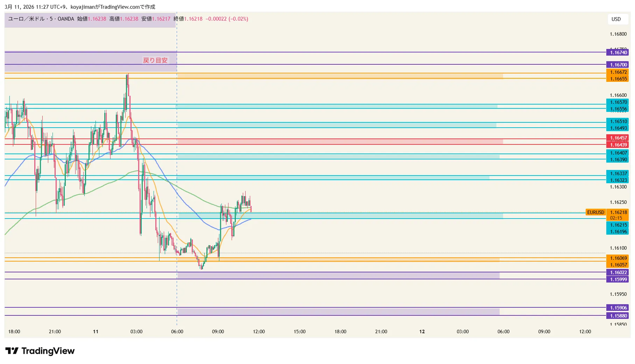This screenshot has width=635, height=364.
Task: Select the purple zone between 1.16022 and 1.15999
Action: [x=338, y=276]
